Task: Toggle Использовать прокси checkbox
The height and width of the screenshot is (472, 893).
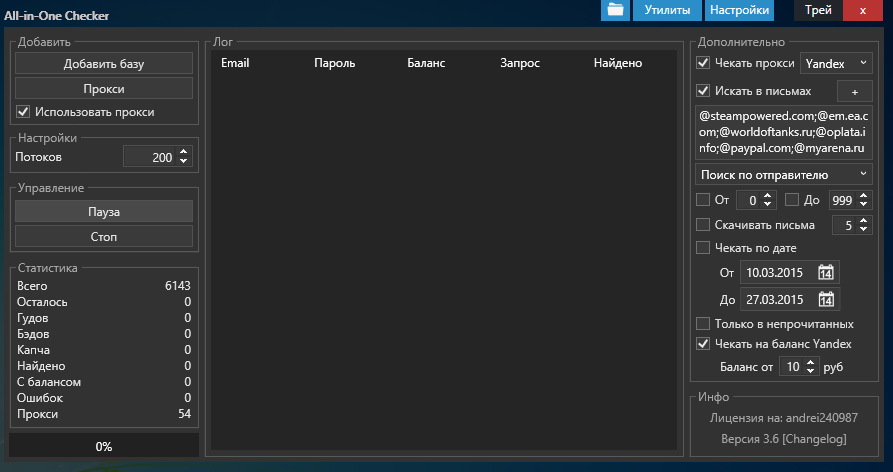Action: click(x=23, y=112)
